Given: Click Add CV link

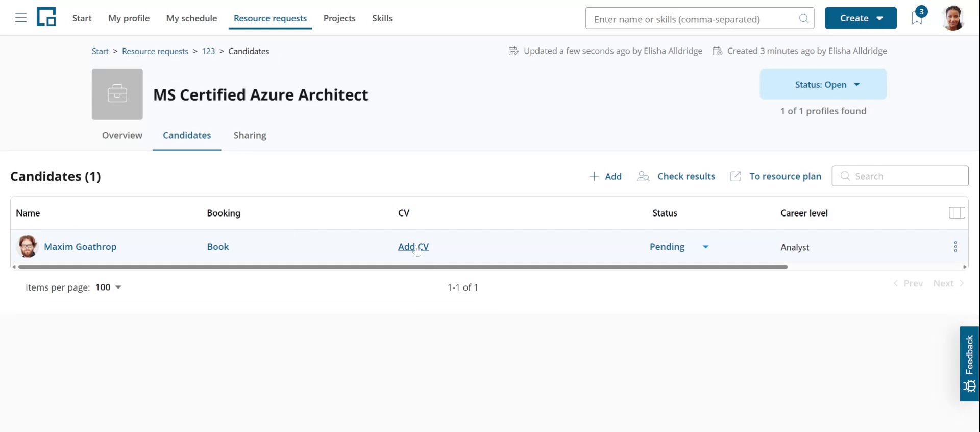Looking at the screenshot, I should [413, 247].
